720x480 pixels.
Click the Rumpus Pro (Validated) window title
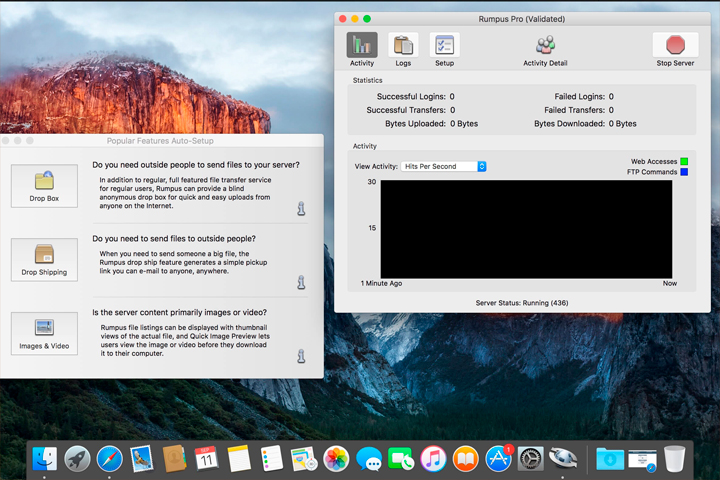tap(522, 19)
